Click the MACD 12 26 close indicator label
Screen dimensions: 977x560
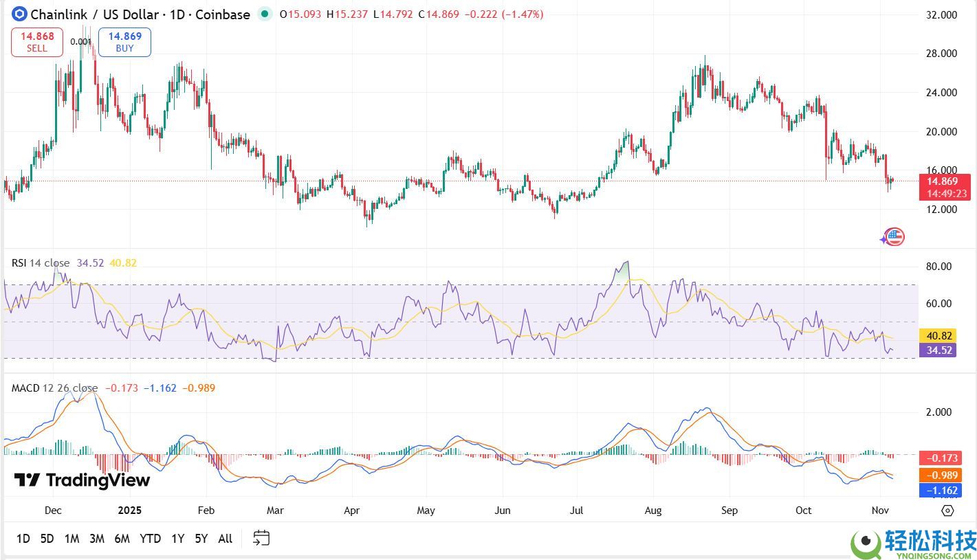(54, 388)
